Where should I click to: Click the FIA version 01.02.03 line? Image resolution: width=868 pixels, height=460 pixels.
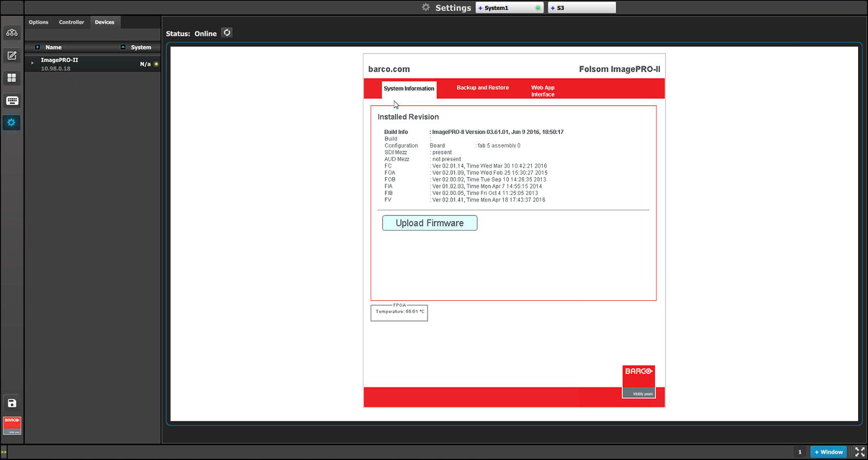point(486,186)
